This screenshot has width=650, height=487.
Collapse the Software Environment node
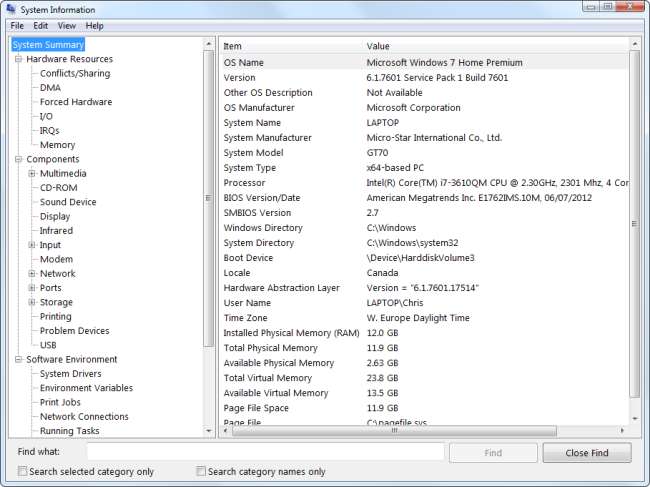(x=18, y=359)
